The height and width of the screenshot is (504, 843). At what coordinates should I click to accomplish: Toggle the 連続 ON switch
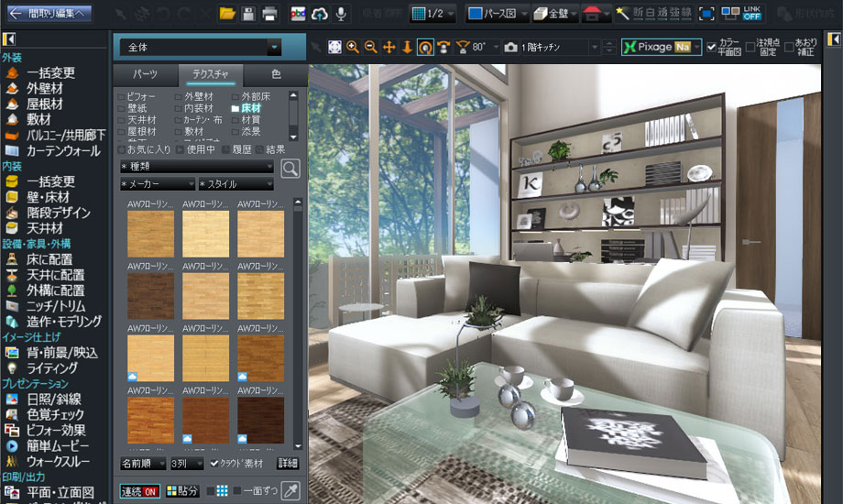(139, 491)
